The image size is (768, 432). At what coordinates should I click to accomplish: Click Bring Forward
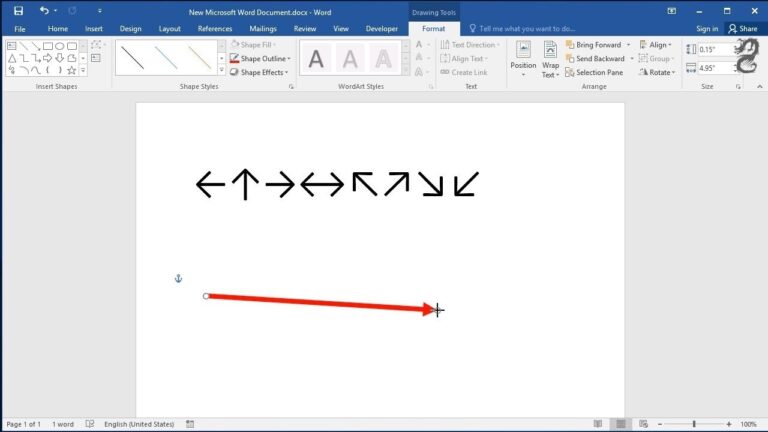(593, 45)
